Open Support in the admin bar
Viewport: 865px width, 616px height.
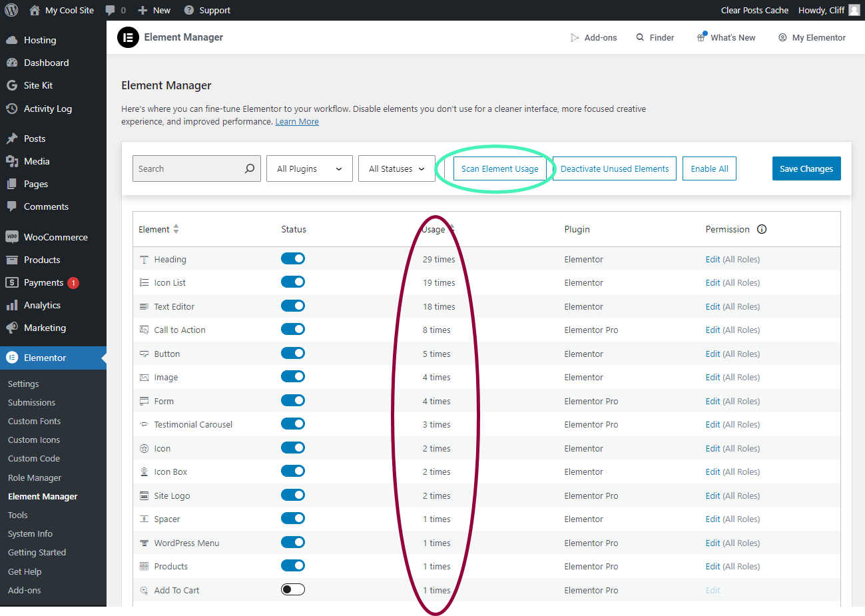207,10
